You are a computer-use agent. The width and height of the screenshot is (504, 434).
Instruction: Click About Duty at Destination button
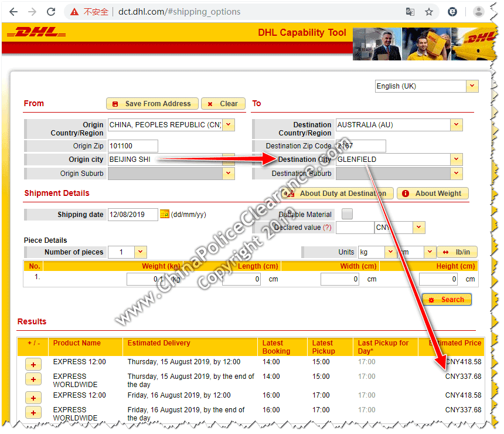coord(338,194)
